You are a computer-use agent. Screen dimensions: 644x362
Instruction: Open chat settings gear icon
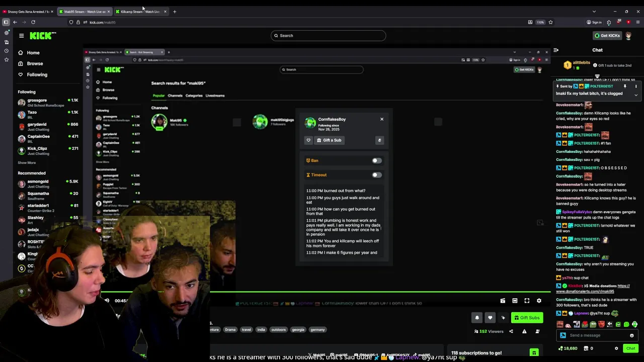coord(616,348)
